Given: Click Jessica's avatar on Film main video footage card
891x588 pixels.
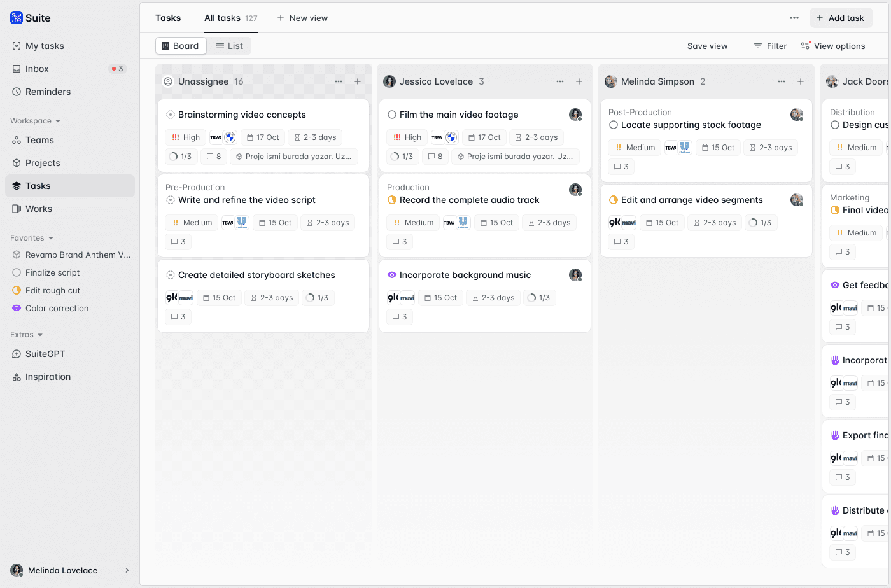Looking at the screenshot, I should [x=575, y=115].
